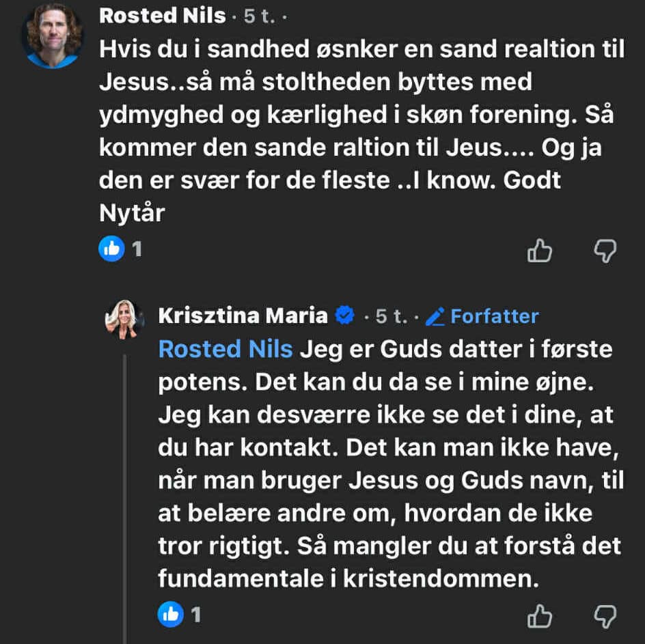
Task: Click the blue Rosted Nils mention in reply
Action: tap(225, 349)
